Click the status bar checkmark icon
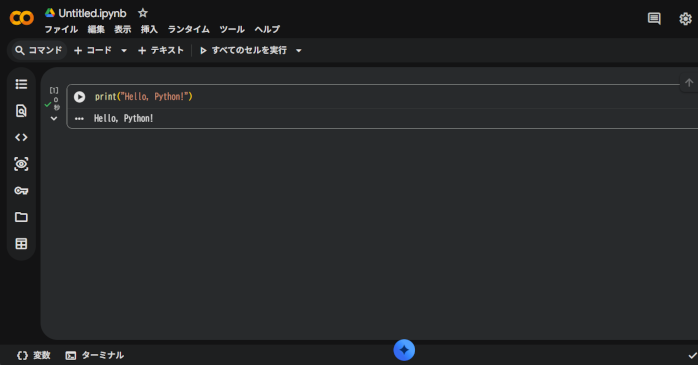This screenshot has width=698, height=365. pos(692,356)
